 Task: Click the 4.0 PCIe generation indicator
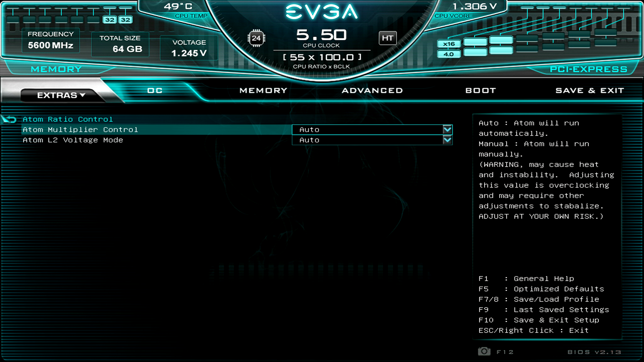449,54
